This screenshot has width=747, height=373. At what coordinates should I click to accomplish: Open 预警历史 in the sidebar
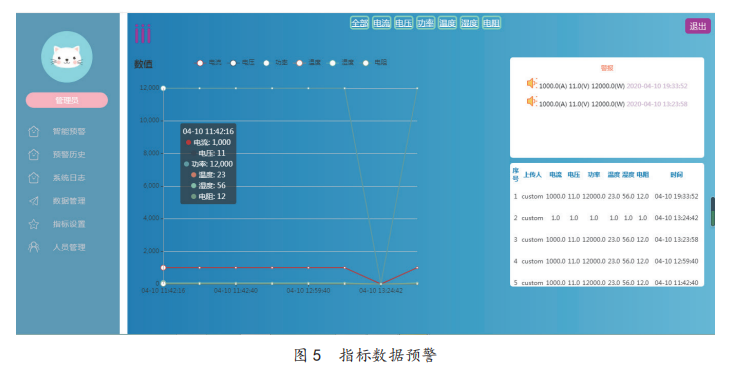[x=69, y=155]
